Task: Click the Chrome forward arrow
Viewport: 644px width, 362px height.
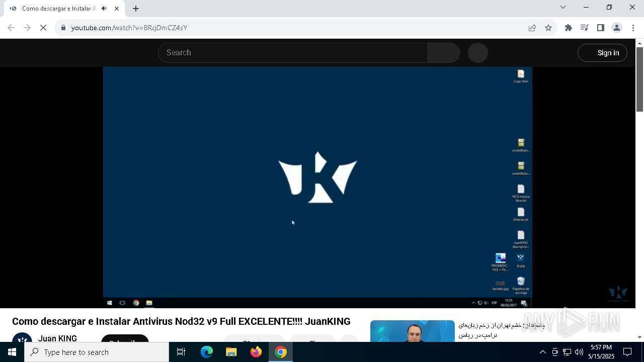Action: [x=27, y=28]
